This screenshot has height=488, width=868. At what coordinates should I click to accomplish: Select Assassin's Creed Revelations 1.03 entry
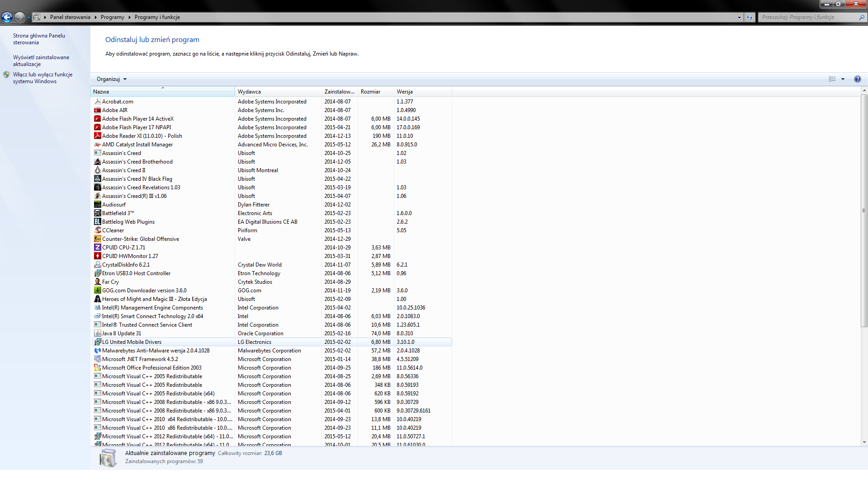[272, 188]
